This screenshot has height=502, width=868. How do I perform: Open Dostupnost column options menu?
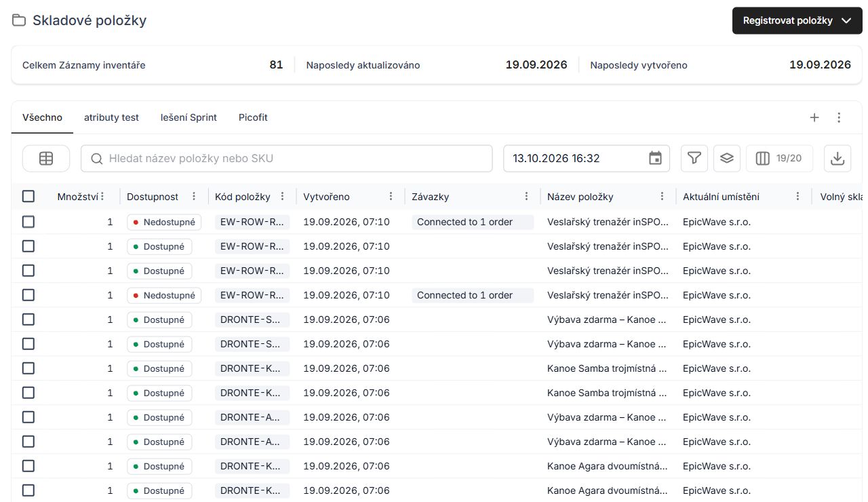194,197
